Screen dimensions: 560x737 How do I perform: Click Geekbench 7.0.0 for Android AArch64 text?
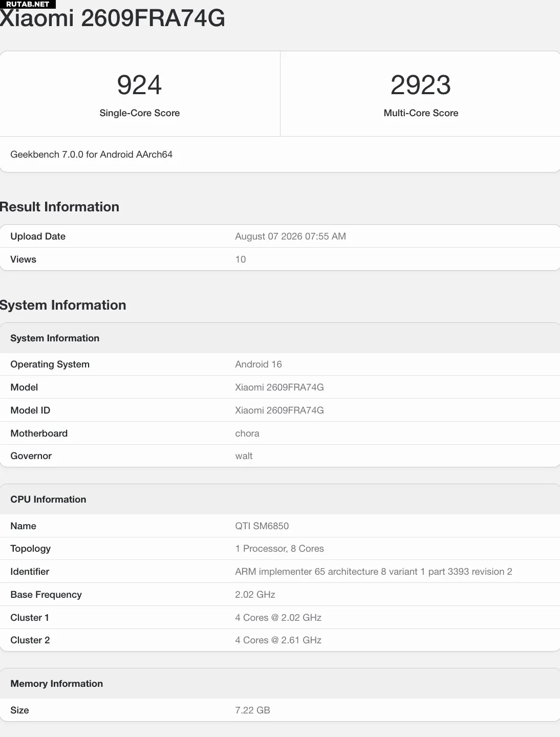tap(92, 155)
